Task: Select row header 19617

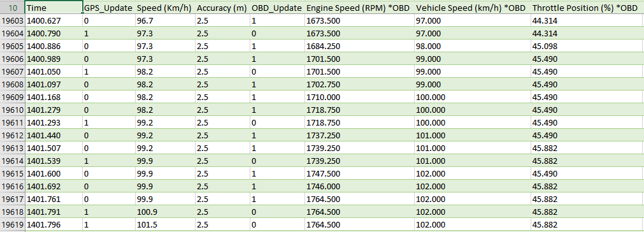Action: tap(12, 199)
